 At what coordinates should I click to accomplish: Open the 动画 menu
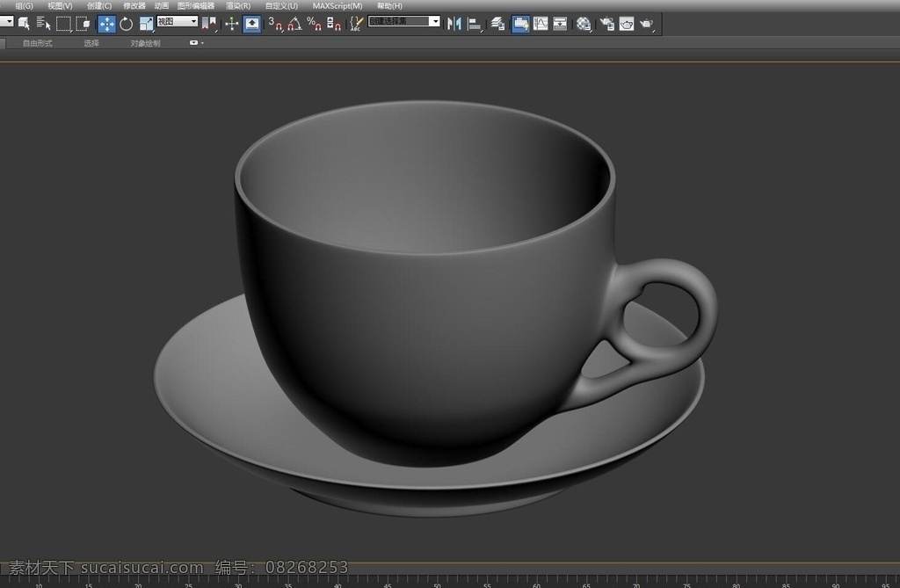162,6
